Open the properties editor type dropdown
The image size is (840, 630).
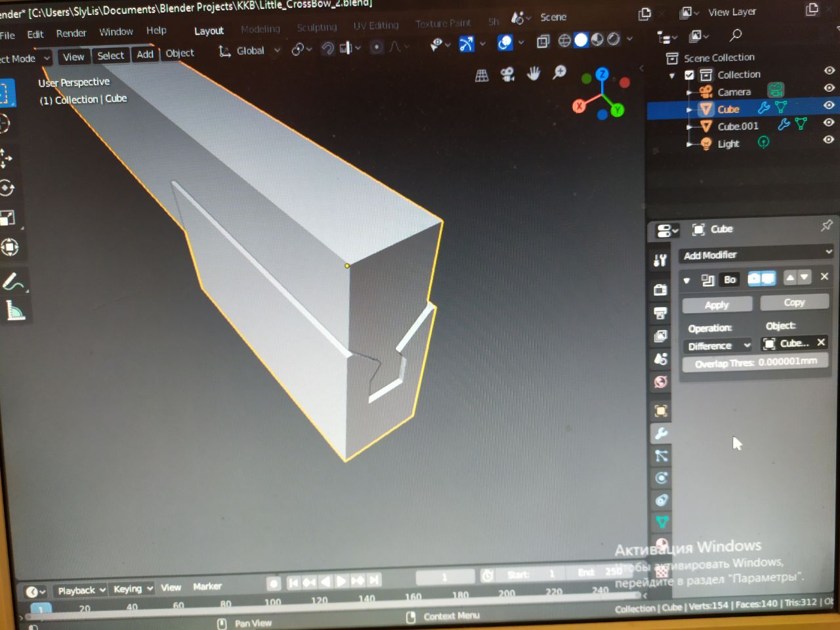coord(667,230)
